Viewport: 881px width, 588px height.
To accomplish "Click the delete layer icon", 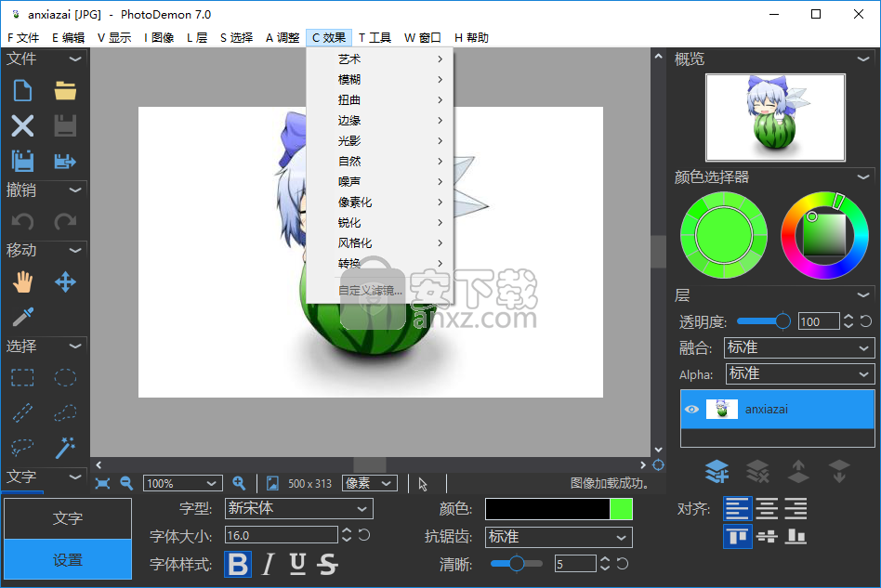I will pos(757,471).
